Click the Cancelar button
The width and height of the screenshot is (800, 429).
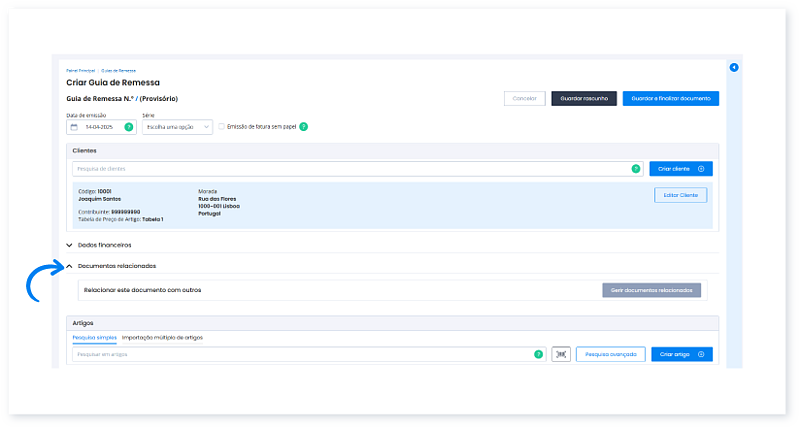[x=525, y=99]
